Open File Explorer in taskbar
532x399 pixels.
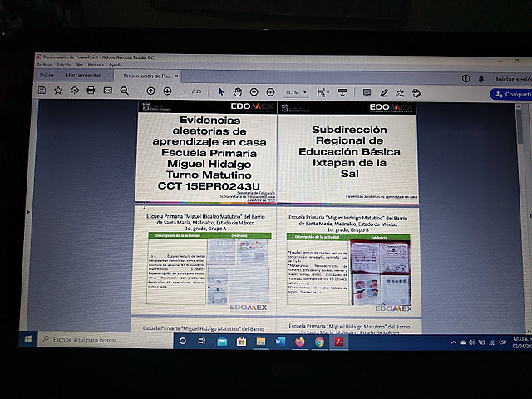point(260,342)
